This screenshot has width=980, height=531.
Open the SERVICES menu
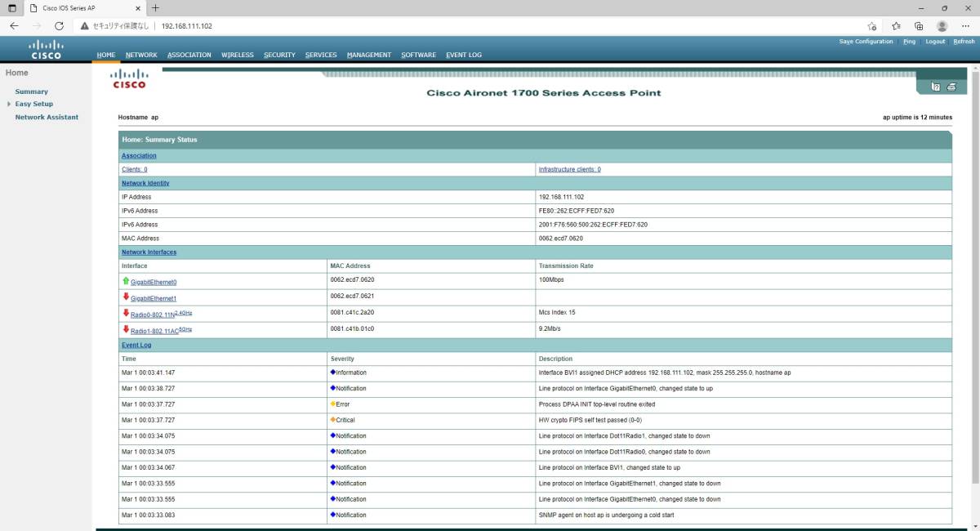coord(321,55)
